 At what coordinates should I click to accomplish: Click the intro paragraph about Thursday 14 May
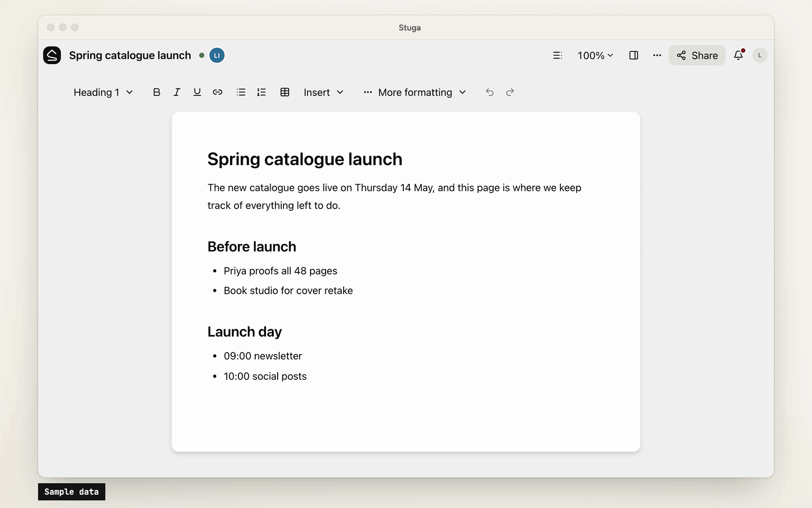point(394,196)
